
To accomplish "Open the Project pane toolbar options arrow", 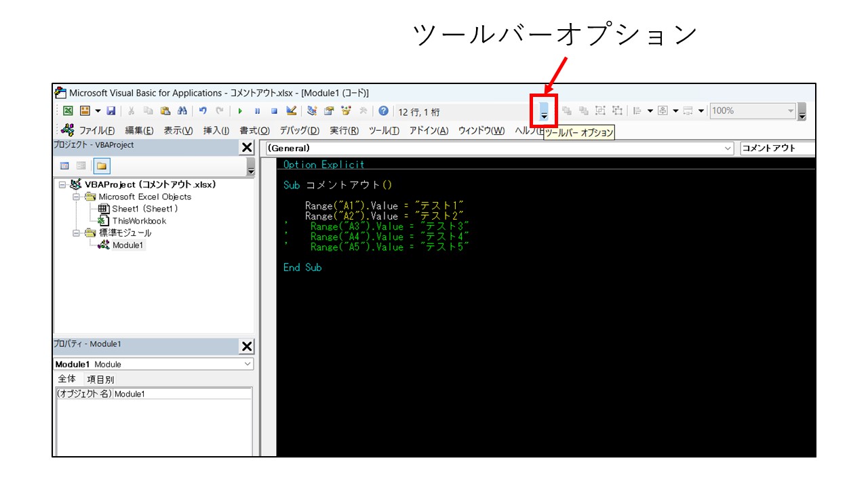I will tap(250, 167).
